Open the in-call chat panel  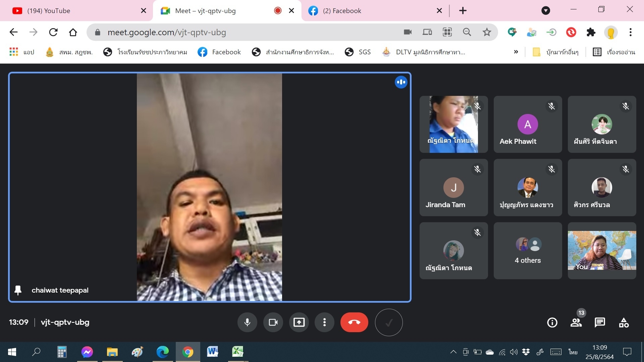pos(599,322)
